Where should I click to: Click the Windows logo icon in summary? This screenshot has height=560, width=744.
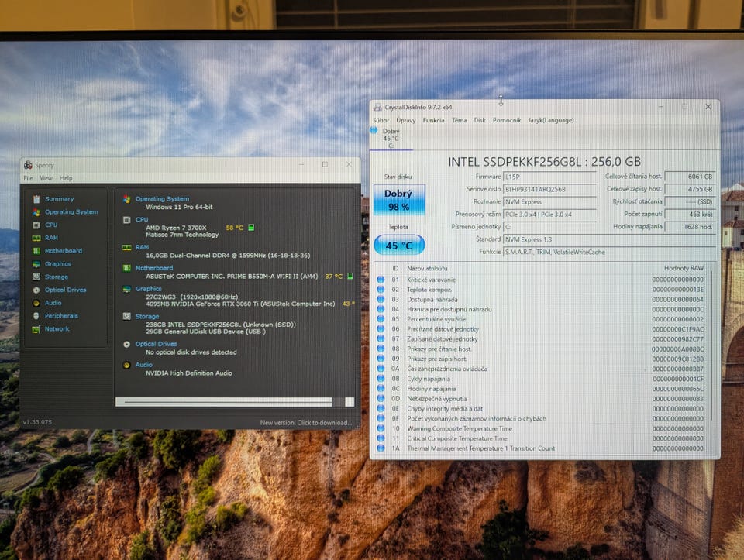tap(126, 199)
